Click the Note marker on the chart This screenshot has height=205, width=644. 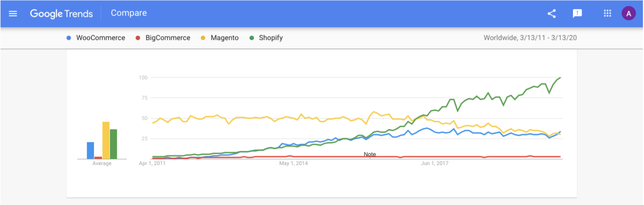tap(370, 154)
